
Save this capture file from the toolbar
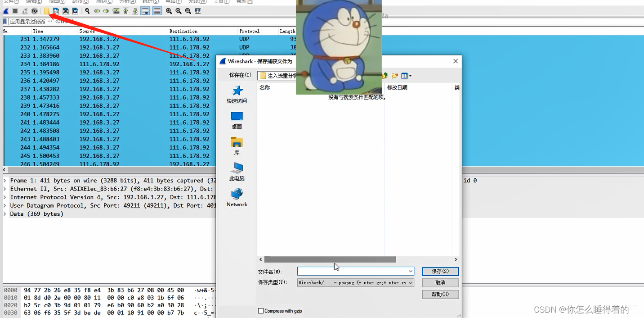pyautogui.click(x=56, y=11)
